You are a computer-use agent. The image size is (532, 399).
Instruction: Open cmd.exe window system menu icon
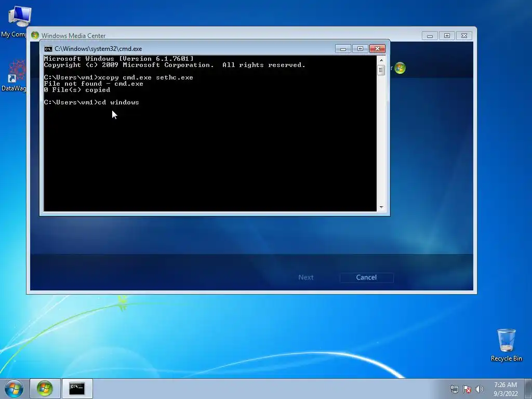pyautogui.click(x=48, y=49)
